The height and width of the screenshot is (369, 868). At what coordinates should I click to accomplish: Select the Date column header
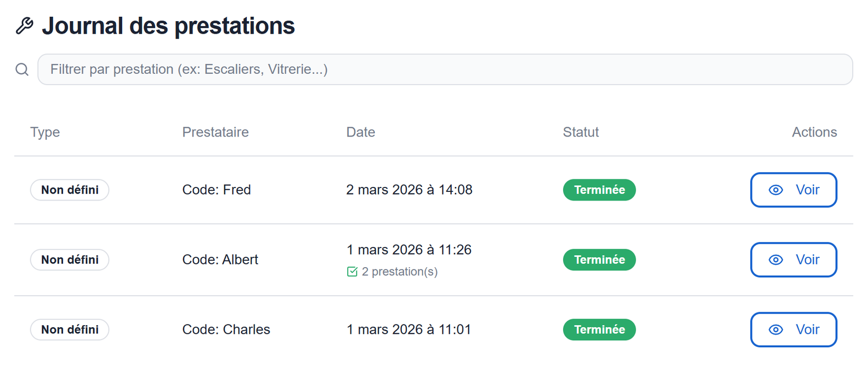click(361, 132)
